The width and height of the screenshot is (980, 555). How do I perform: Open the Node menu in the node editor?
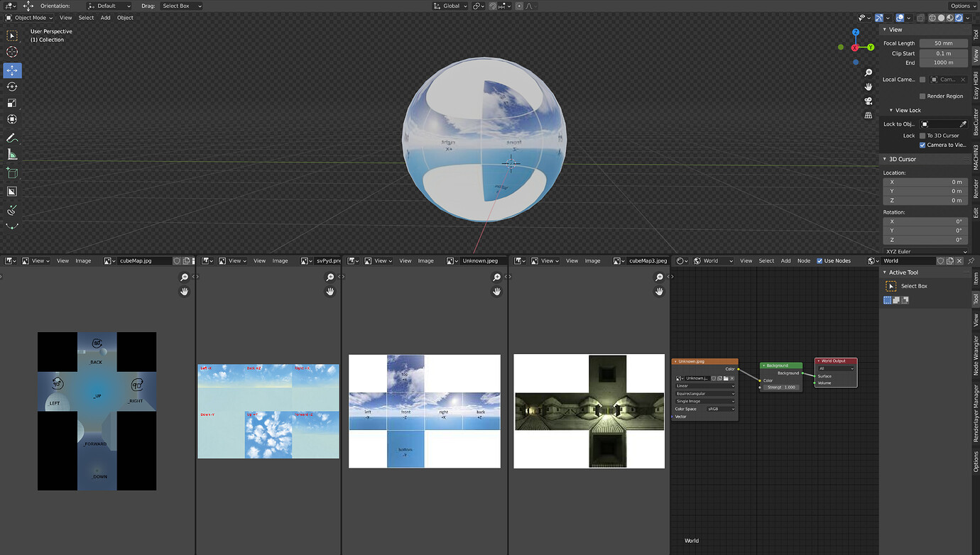pos(803,260)
